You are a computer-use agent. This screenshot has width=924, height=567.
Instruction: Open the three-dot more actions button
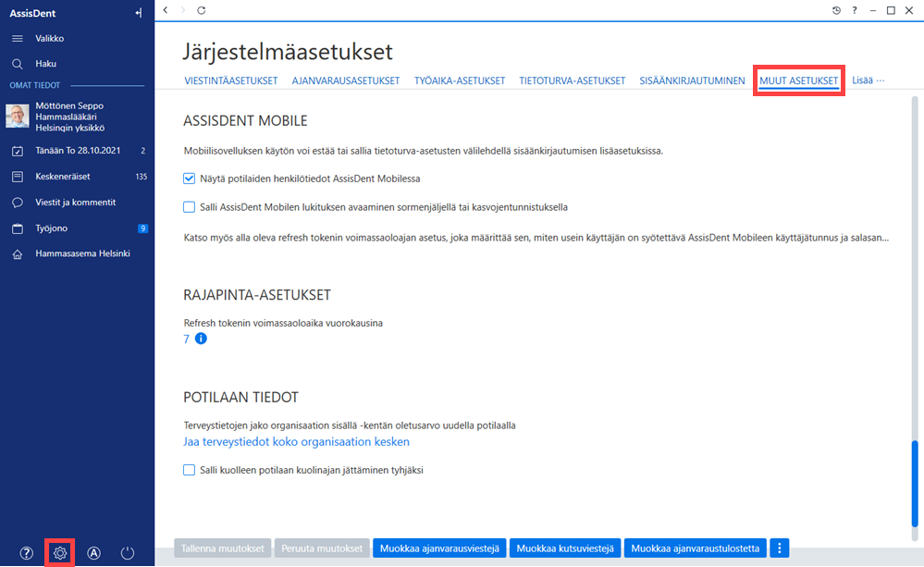pos(780,549)
